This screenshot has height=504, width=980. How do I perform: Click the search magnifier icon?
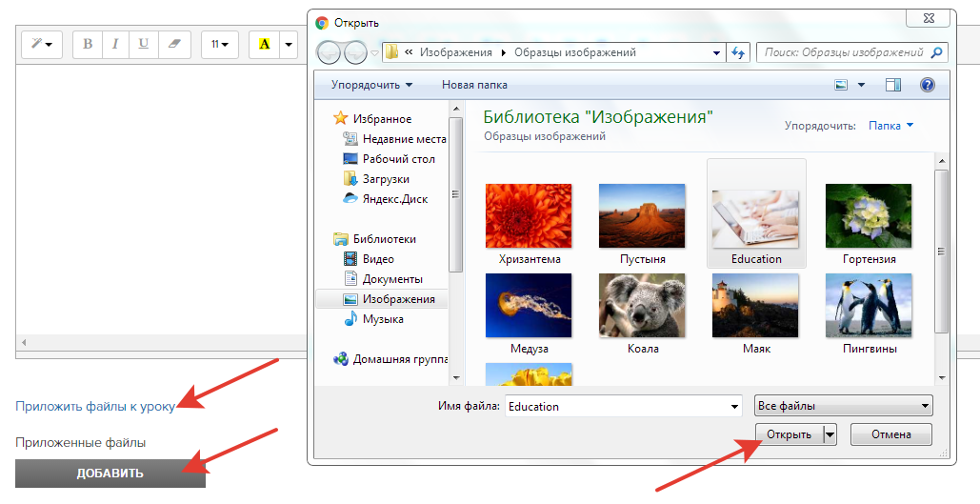(x=937, y=52)
